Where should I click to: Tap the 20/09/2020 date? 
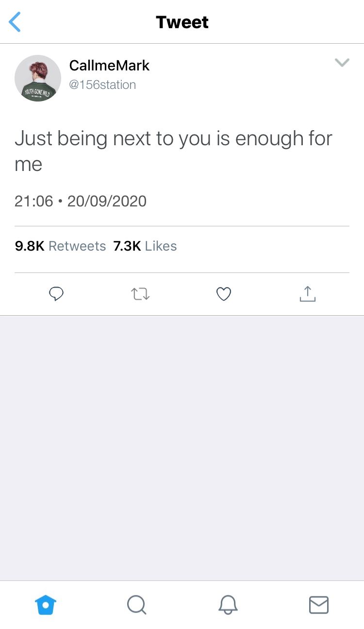point(107,201)
